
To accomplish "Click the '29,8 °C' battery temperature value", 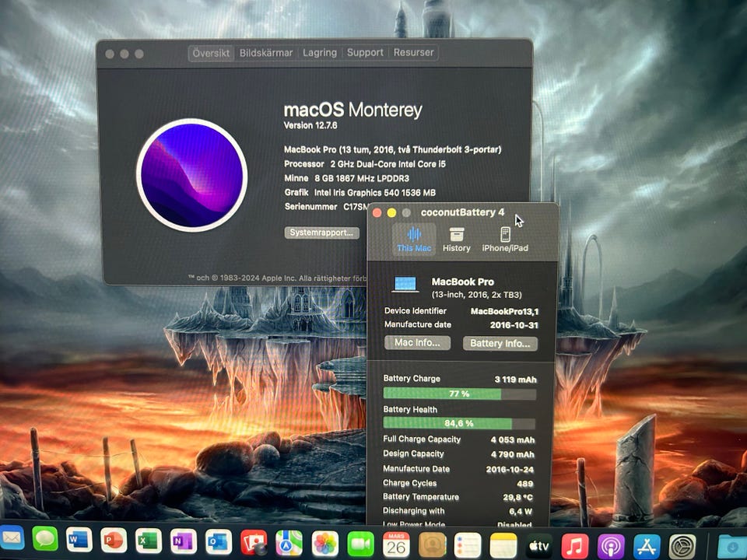I will 518,498.
